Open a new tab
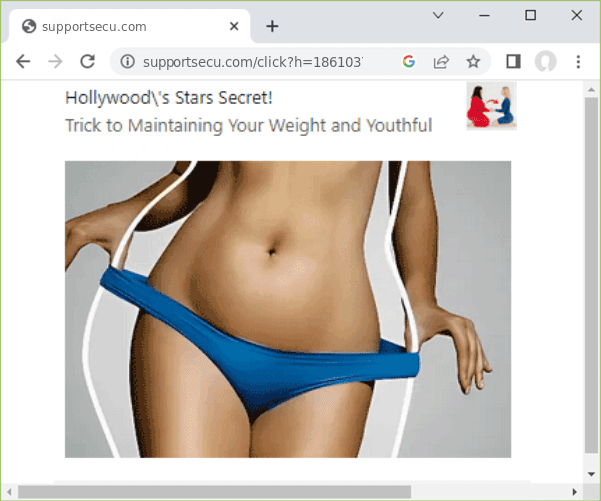 (x=272, y=26)
